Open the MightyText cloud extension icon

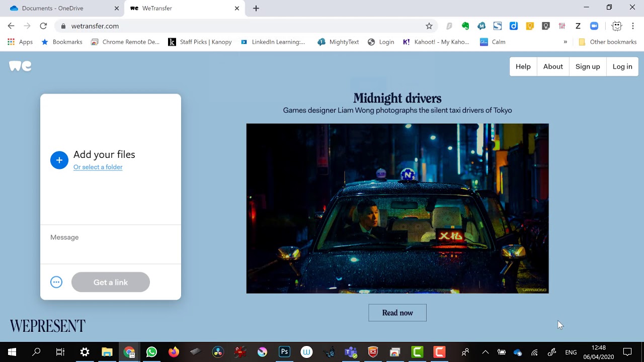pyautogui.click(x=481, y=26)
